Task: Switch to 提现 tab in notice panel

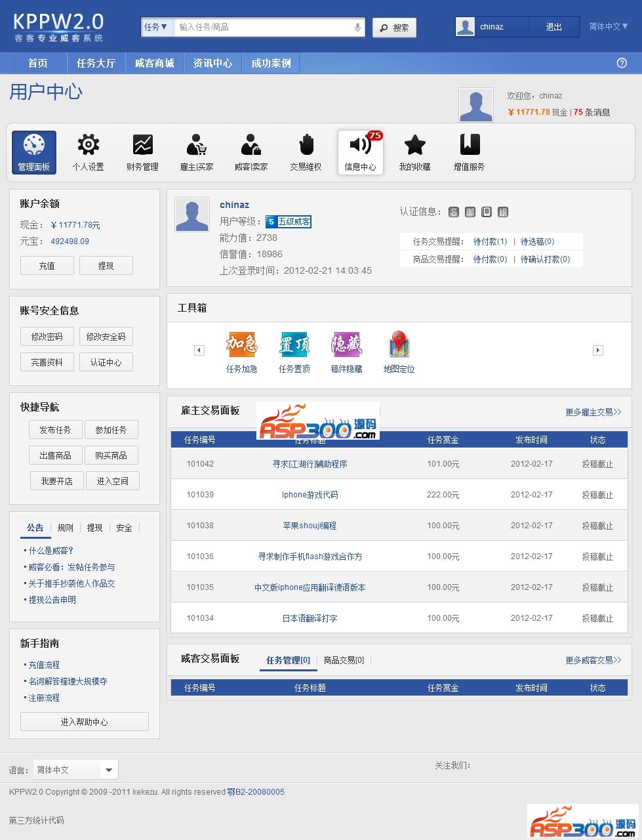Action: (x=95, y=528)
